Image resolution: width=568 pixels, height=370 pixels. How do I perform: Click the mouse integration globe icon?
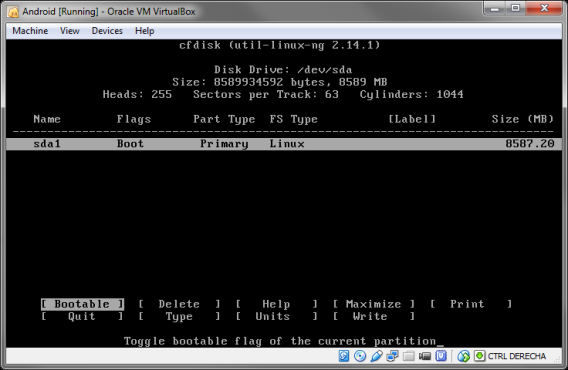pyautogui.click(x=463, y=356)
